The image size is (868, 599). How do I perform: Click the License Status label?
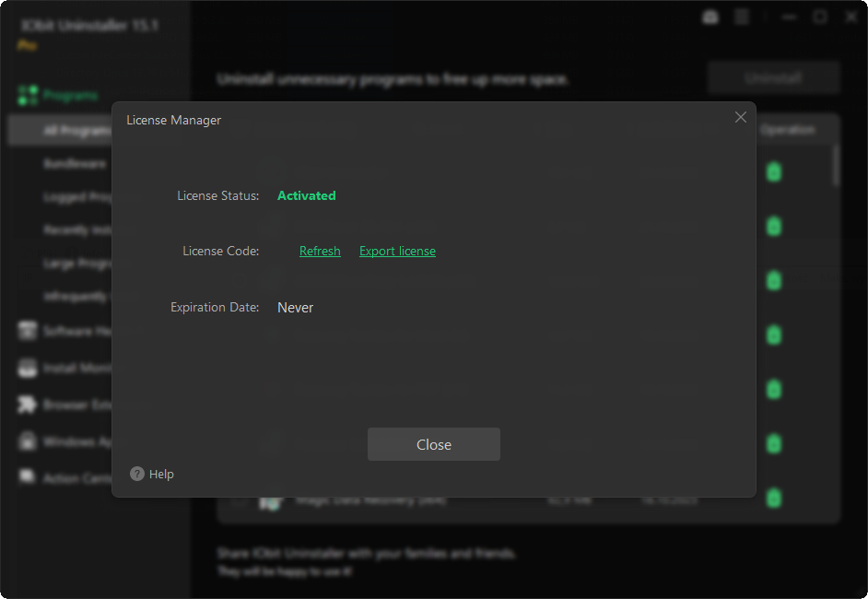coord(218,195)
